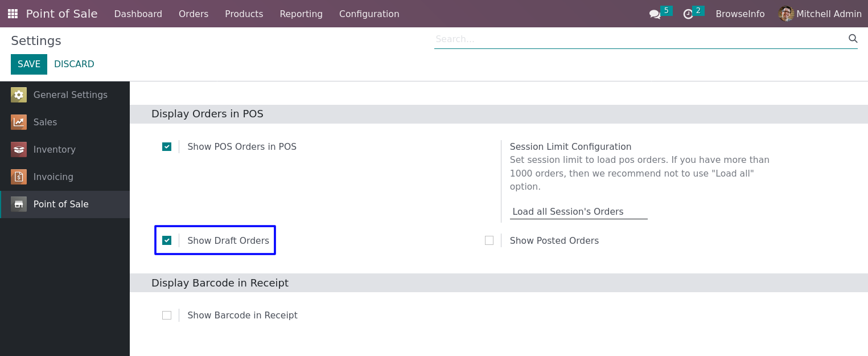Uncheck Show POS Orders in POS
Screen dimensions: 868x356
coord(167,147)
